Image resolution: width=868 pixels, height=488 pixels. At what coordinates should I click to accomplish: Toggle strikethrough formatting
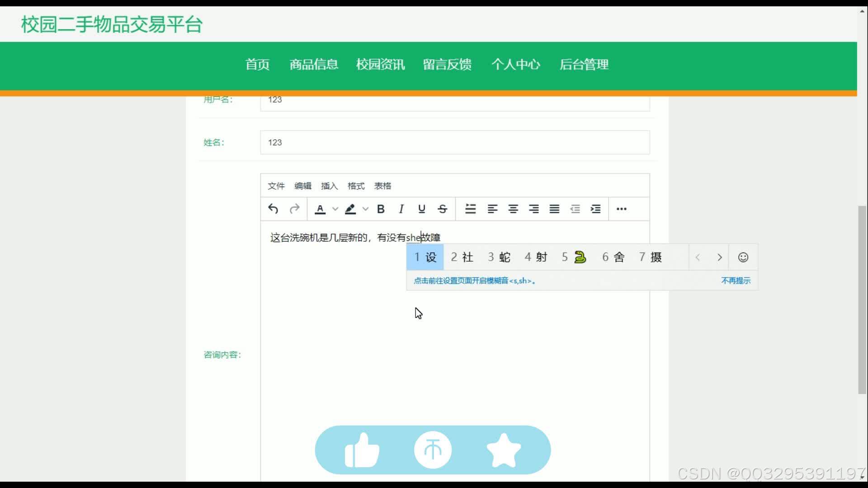(443, 209)
